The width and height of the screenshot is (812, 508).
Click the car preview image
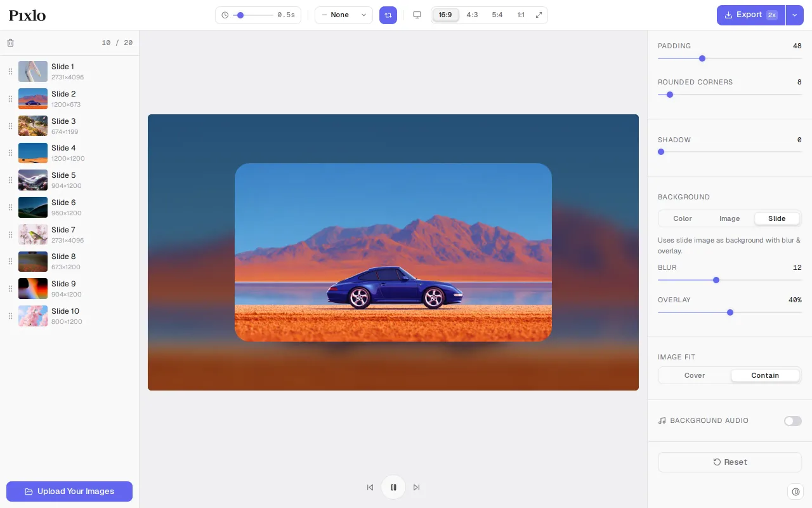[393, 252]
